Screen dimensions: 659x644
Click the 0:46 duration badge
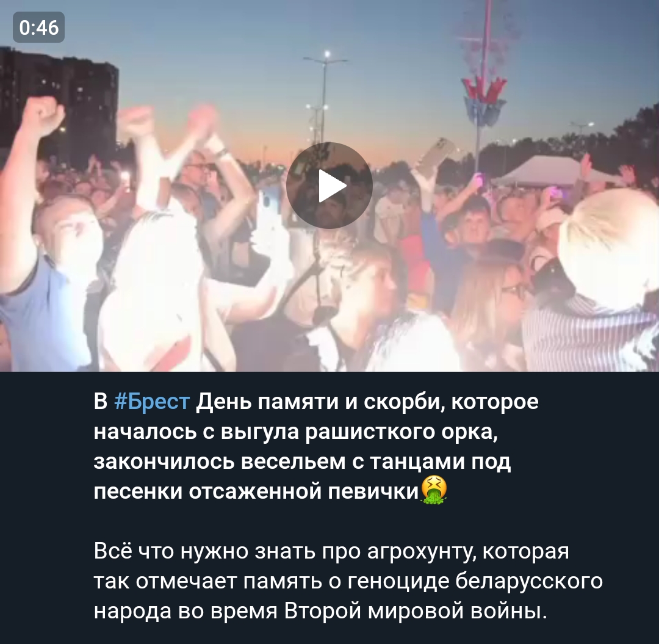pyautogui.click(x=38, y=27)
